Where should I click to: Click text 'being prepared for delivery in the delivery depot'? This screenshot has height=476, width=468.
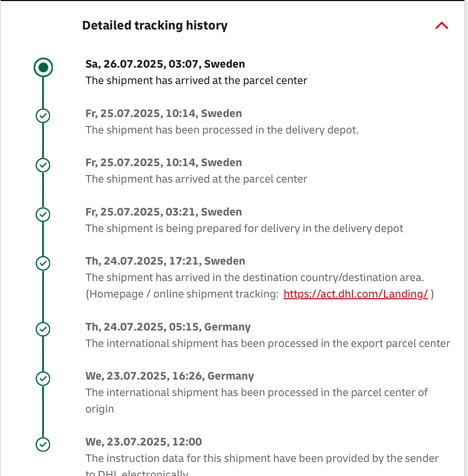284,229
